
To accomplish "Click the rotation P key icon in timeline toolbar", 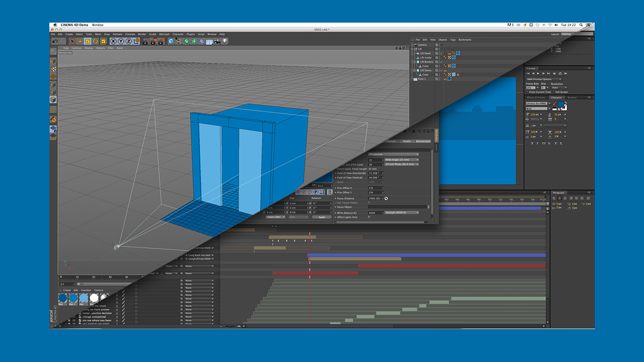I will (x=316, y=192).
